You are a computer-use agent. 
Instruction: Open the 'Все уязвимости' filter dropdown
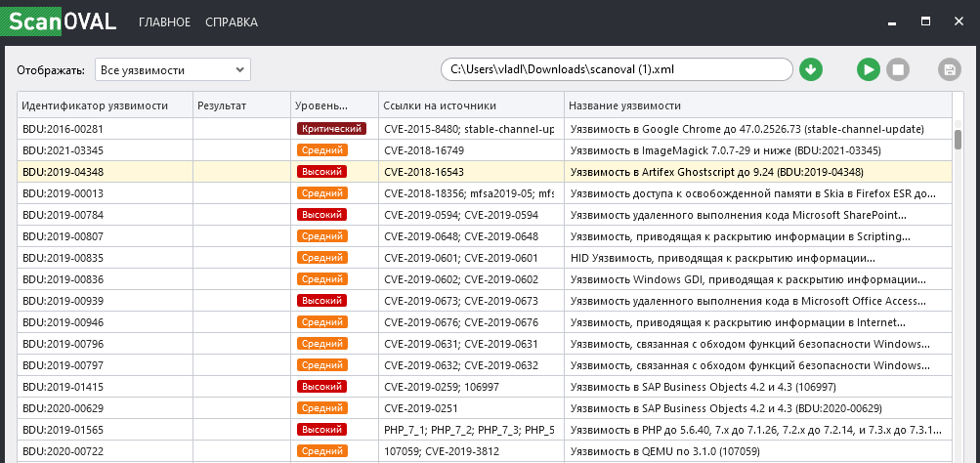coord(173,70)
